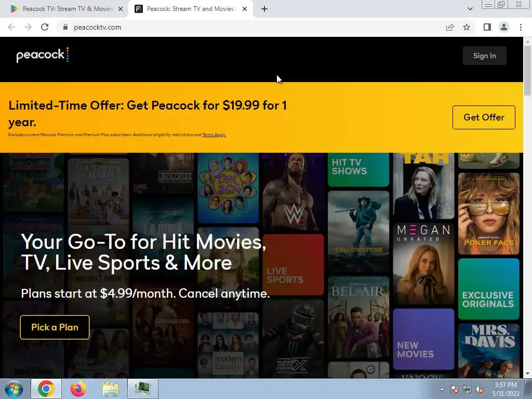The width and height of the screenshot is (532, 399).
Task: Go back using the browser back arrow
Action: click(11, 27)
